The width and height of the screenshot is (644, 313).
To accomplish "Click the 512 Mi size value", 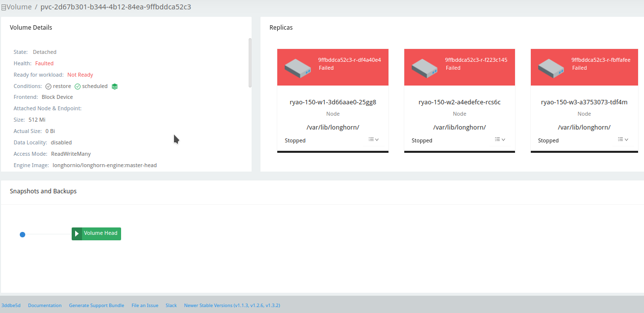I will point(37,120).
